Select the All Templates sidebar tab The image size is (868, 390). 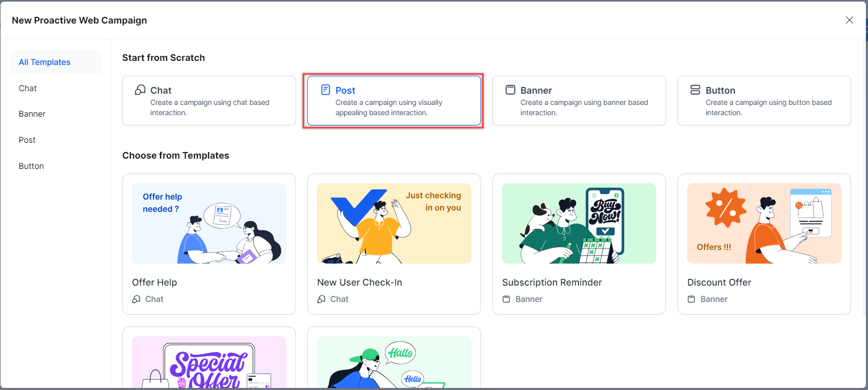44,62
